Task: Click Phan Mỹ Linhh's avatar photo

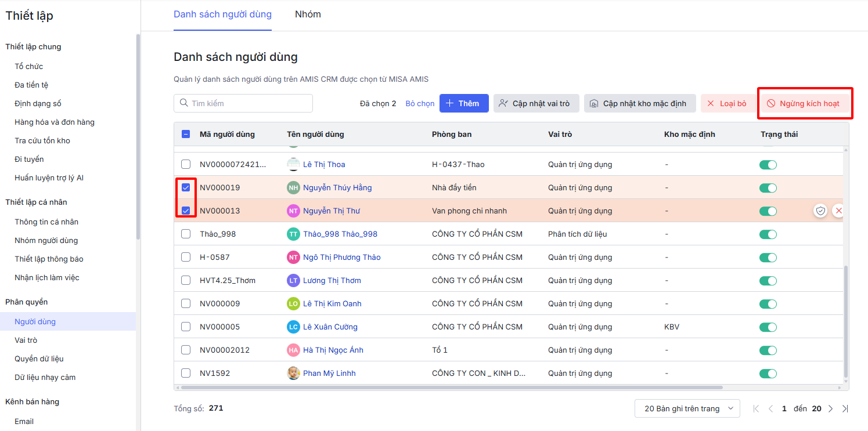Action: [294, 373]
